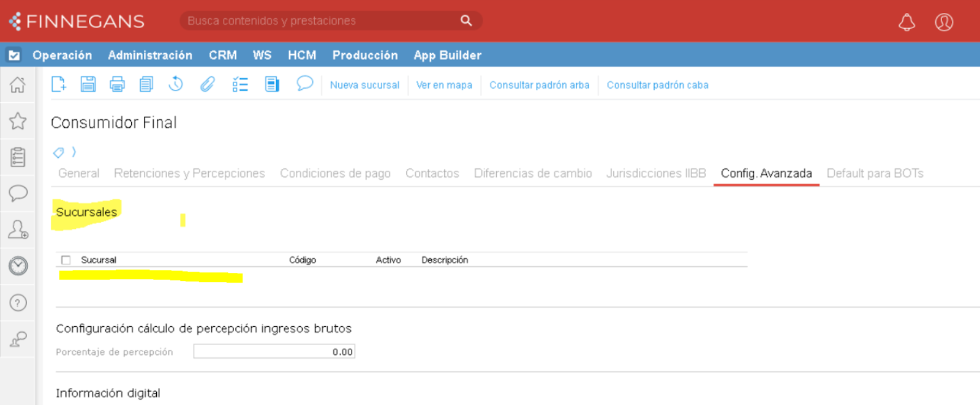The width and height of the screenshot is (980, 405).
Task: Open notifications bell icon
Action: point(907,23)
